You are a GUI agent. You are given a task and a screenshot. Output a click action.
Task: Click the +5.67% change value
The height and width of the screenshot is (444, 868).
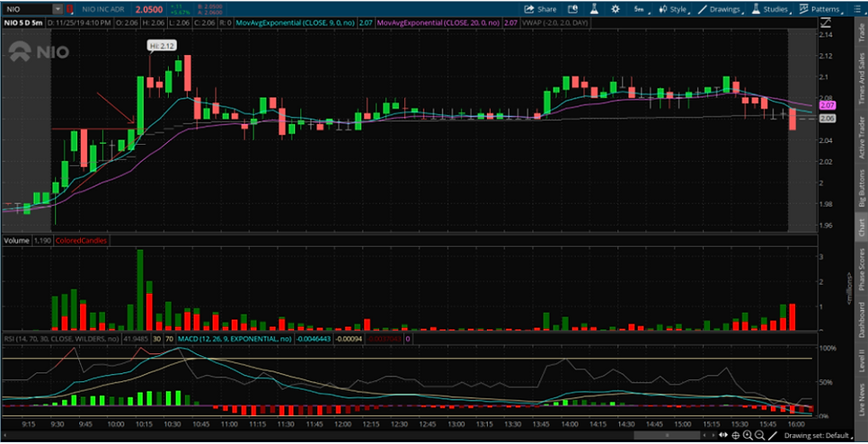(181, 12)
